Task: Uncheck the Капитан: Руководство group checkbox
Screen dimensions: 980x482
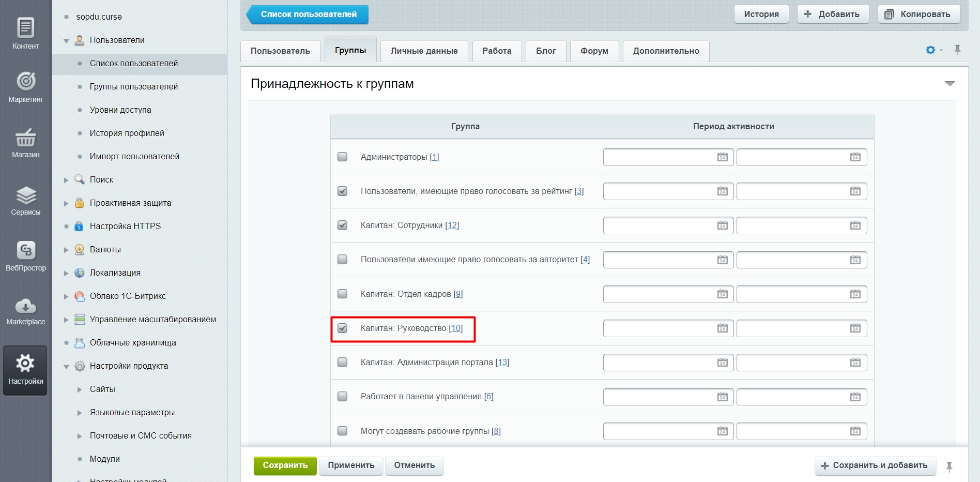Action: [x=342, y=328]
